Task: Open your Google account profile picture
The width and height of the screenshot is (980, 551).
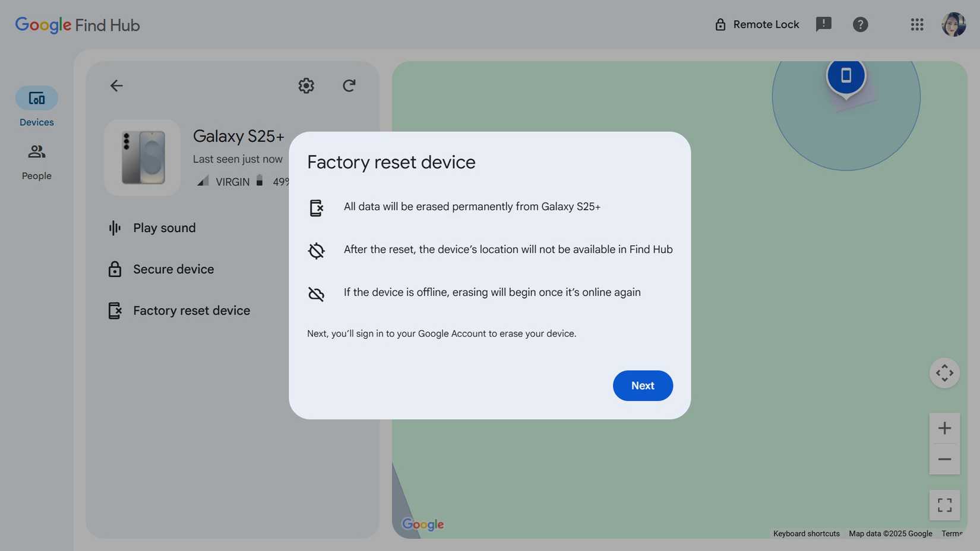Action: pyautogui.click(x=954, y=24)
